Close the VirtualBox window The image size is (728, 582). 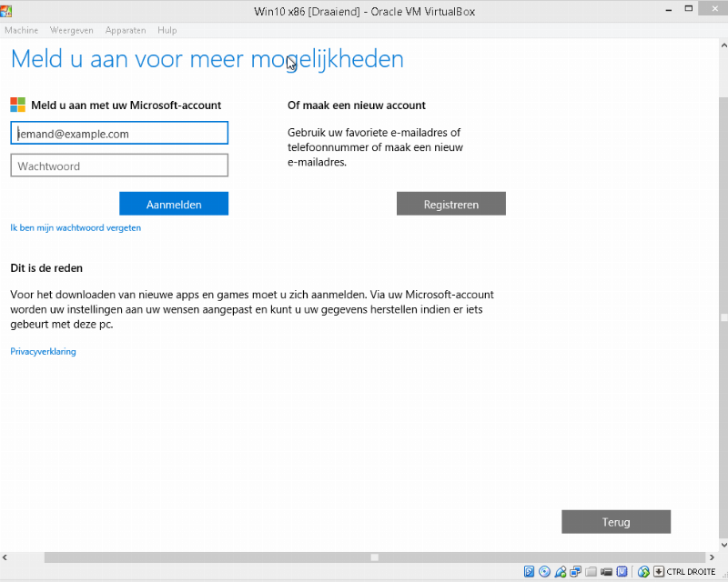point(715,9)
